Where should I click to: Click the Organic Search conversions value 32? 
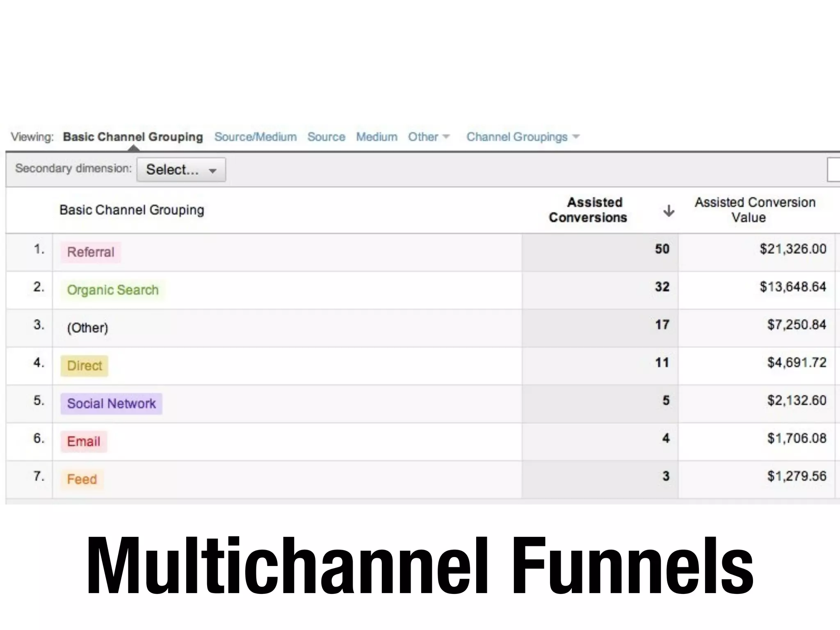(662, 287)
